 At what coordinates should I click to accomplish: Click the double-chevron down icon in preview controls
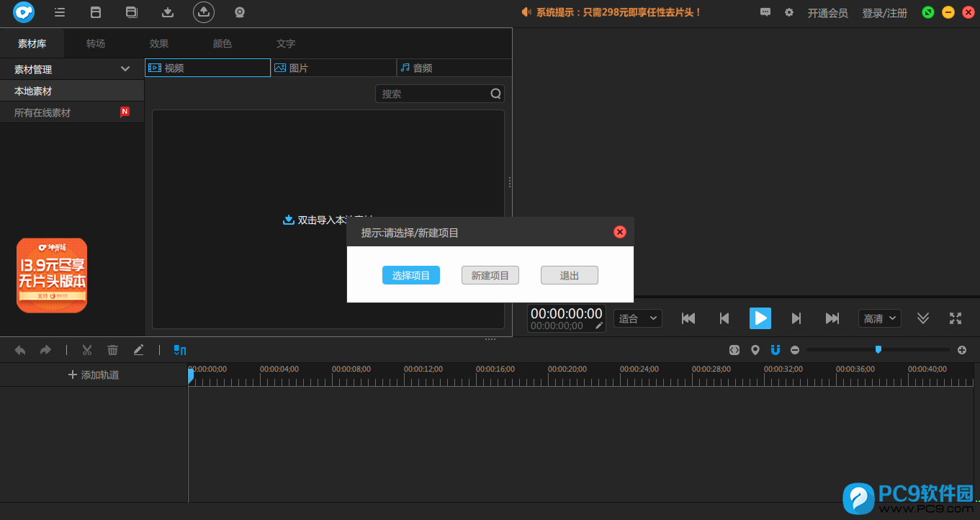[923, 318]
